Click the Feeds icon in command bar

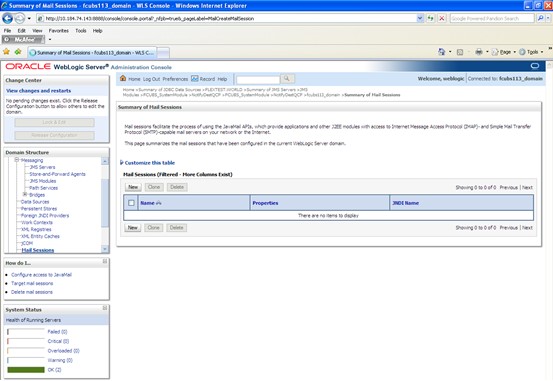click(460, 52)
